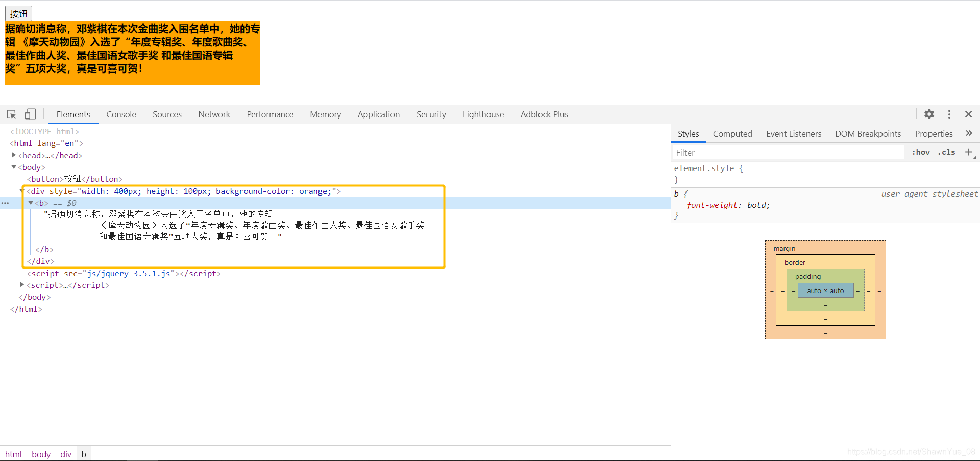The width and height of the screenshot is (980, 461).
Task: Click the 按钮 button on the page
Action: click(19, 14)
